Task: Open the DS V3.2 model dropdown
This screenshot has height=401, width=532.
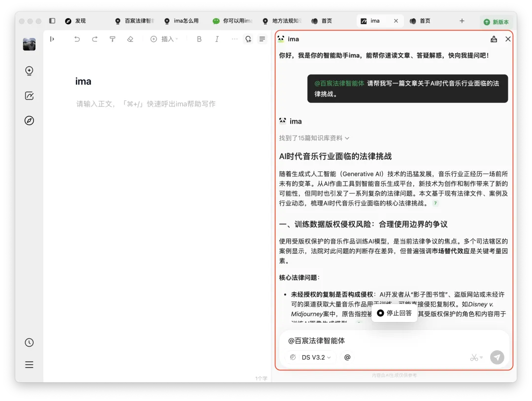Action: pos(316,357)
